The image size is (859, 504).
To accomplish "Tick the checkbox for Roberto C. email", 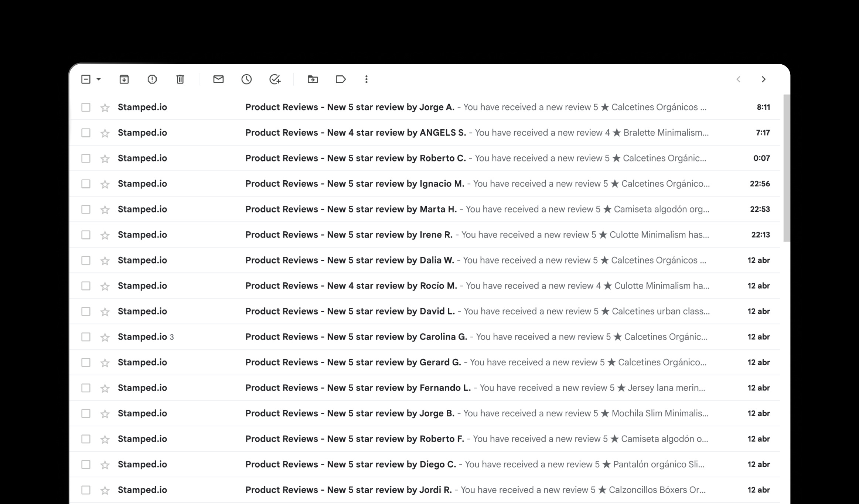I will tap(86, 158).
